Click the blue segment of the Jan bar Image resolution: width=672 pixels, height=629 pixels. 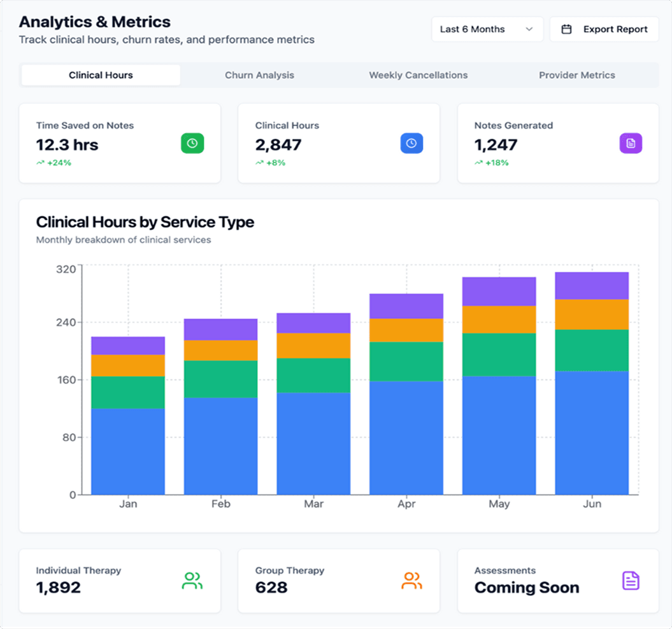click(x=128, y=451)
